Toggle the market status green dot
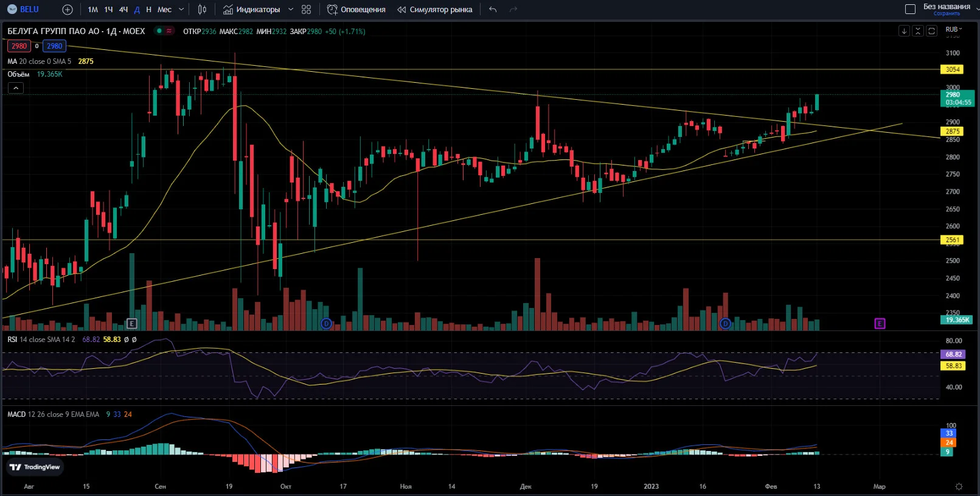 click(x=159, y=30)
